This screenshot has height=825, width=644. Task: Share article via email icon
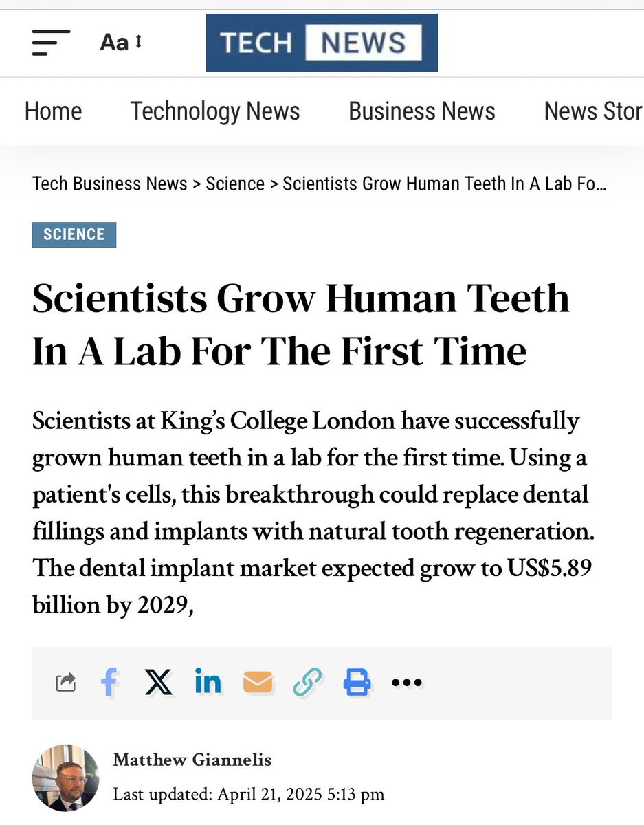(258, 683)
